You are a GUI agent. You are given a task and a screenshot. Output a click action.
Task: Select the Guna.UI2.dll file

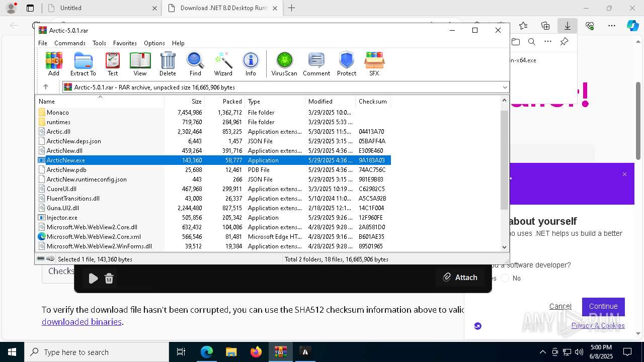[x=63, y=208]
